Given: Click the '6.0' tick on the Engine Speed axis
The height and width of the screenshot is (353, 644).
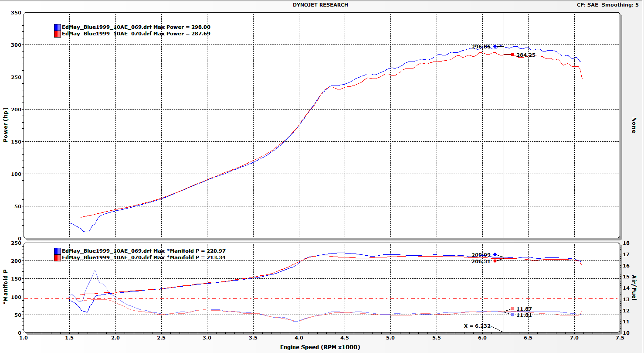Looking at the screenshot, I should pos(482,338).
